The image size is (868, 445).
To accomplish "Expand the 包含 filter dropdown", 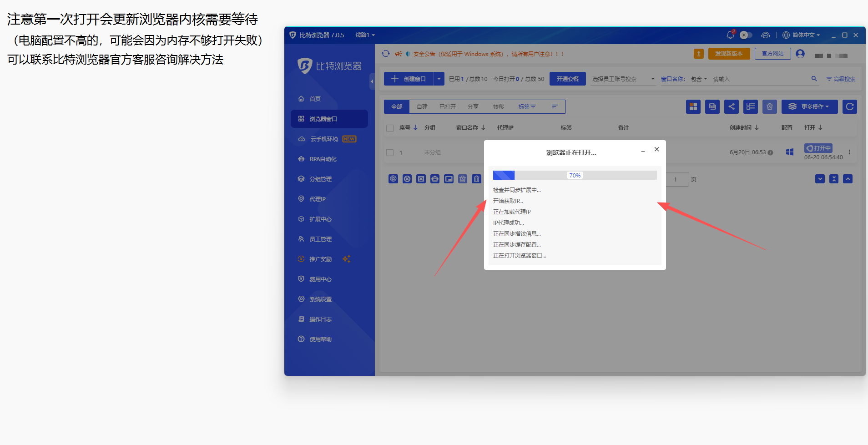I will [699, 79].
